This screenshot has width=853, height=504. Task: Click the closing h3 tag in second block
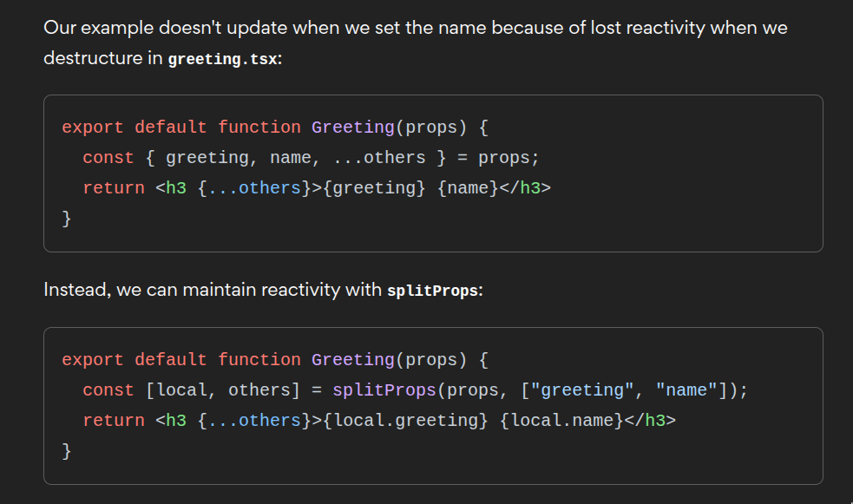point(650,421)
